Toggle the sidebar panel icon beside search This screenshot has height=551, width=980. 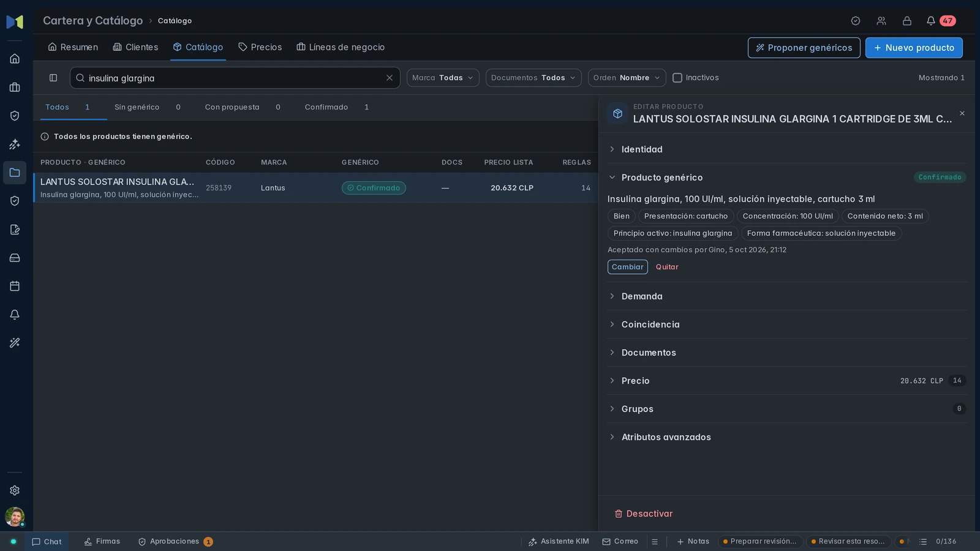click(53, 78)
